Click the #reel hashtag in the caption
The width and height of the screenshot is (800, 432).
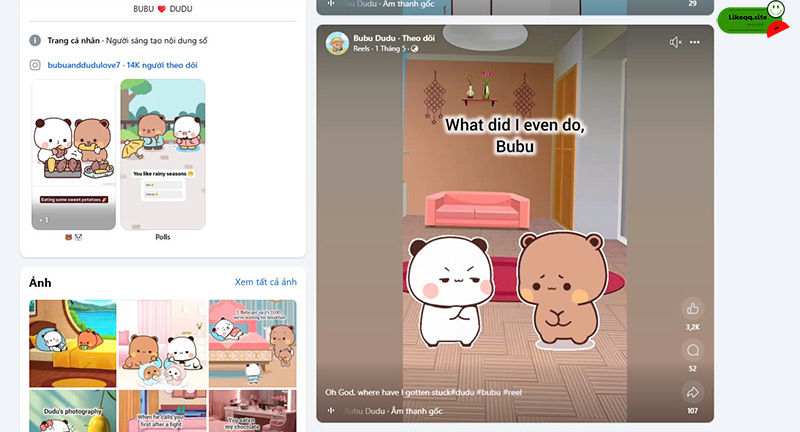[513, 392]
